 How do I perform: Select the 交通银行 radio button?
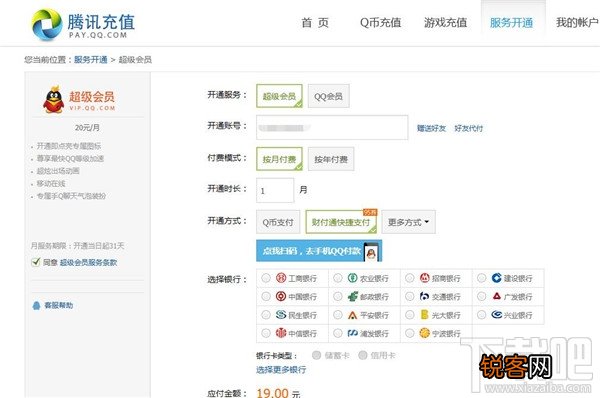click(x=409, y=296)
